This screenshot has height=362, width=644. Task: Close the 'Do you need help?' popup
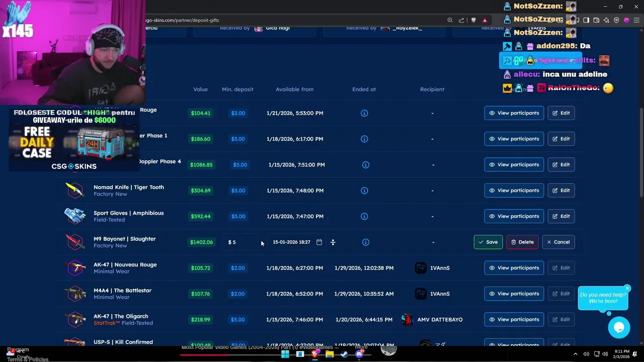pyautogui.click(x=627, y=288)
